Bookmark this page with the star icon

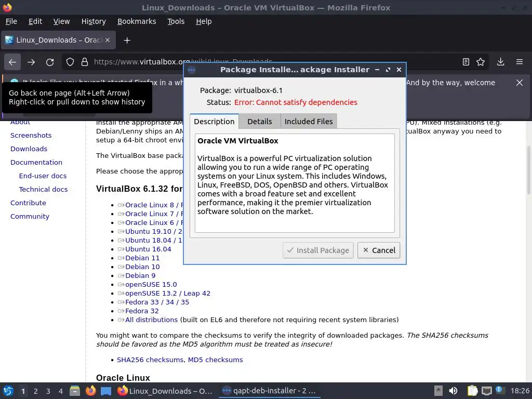coord(481,62)
